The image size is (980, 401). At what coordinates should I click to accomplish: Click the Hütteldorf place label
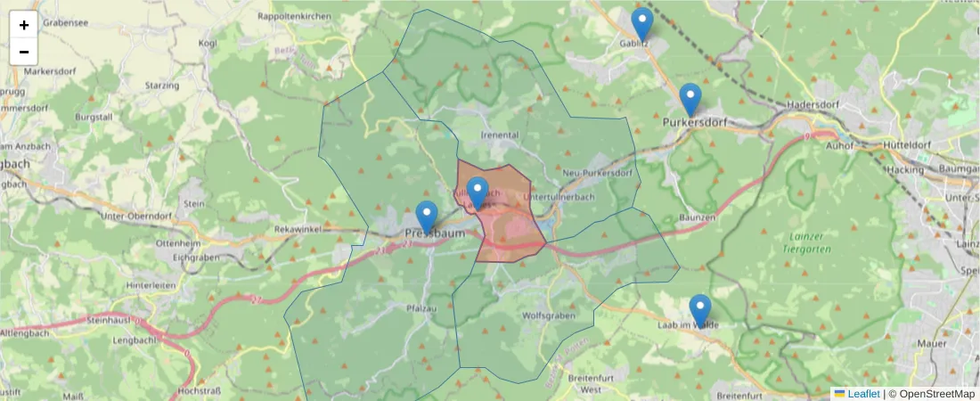coord(908,145)
